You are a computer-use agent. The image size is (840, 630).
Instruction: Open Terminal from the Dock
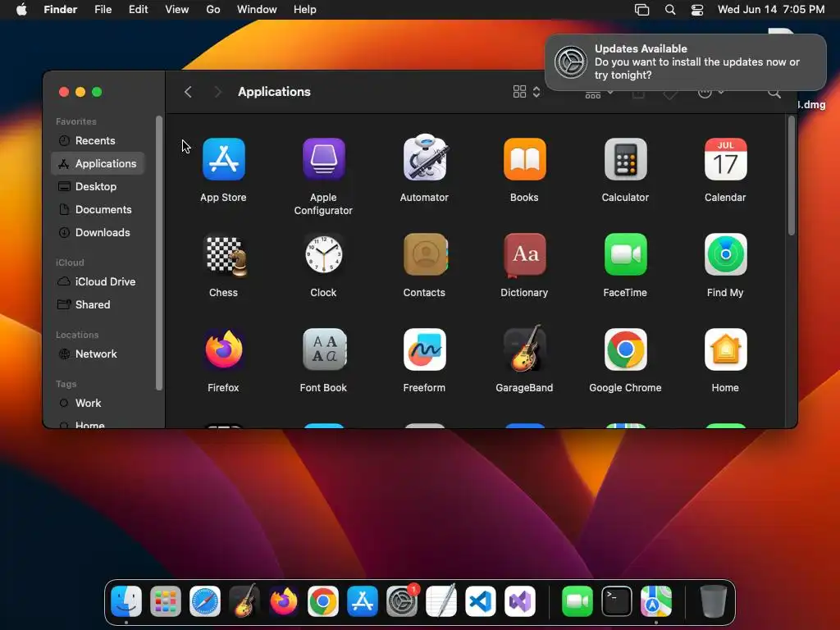click(x=617, y=601)
